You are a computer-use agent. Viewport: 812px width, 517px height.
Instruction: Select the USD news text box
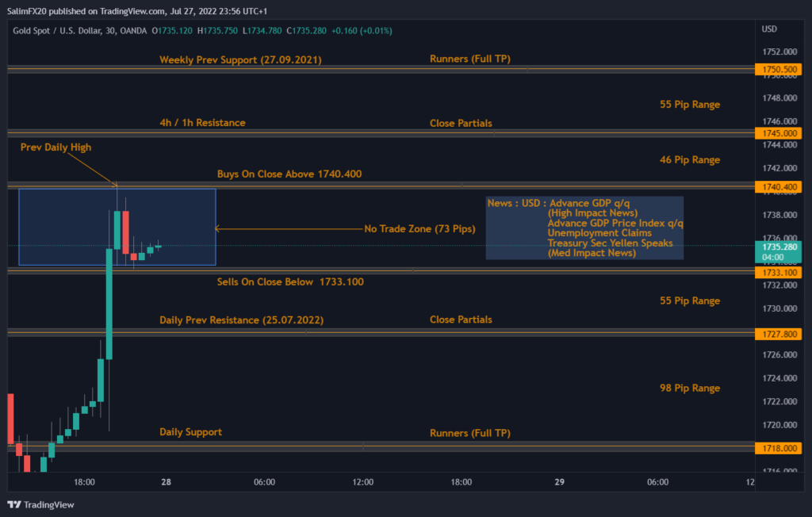[x=584, y=228]
